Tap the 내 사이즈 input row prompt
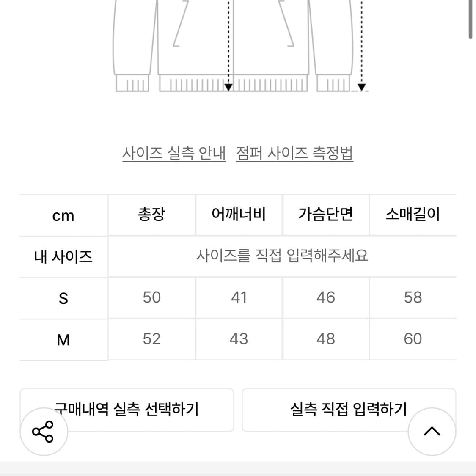Image resolution: width=476 pixels, height=476 pixels. coord(282,256)
